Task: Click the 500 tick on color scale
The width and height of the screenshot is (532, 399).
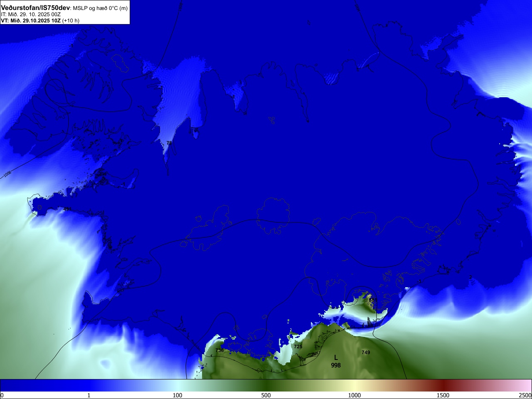Action: [x=266, y=395]
